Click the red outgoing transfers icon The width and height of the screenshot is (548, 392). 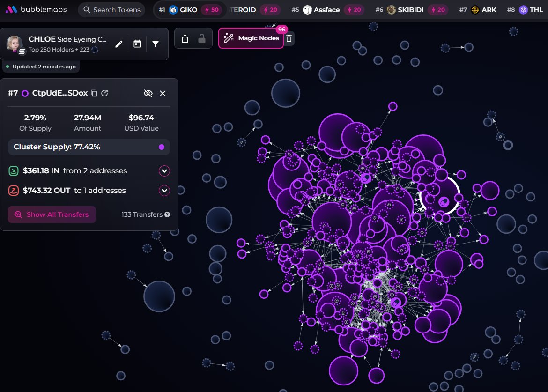click(x=13, y=191)
